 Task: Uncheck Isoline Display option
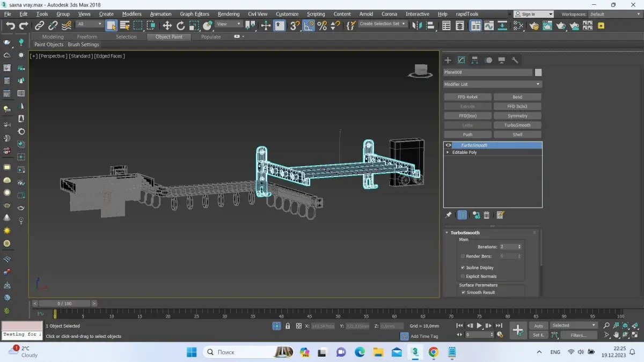(x=463, y=268)
